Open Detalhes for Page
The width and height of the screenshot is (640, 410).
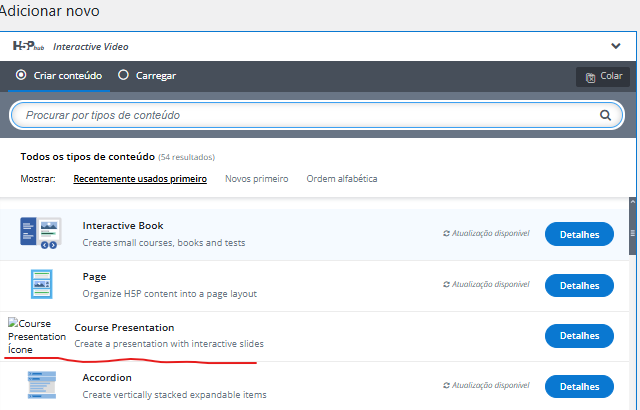coord(579,285)
